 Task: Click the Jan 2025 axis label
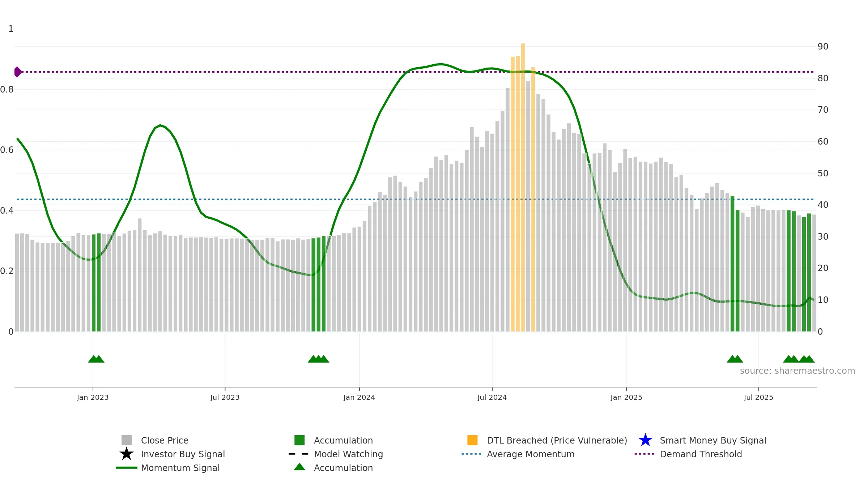pyautogui.click(x=626, y=398)
